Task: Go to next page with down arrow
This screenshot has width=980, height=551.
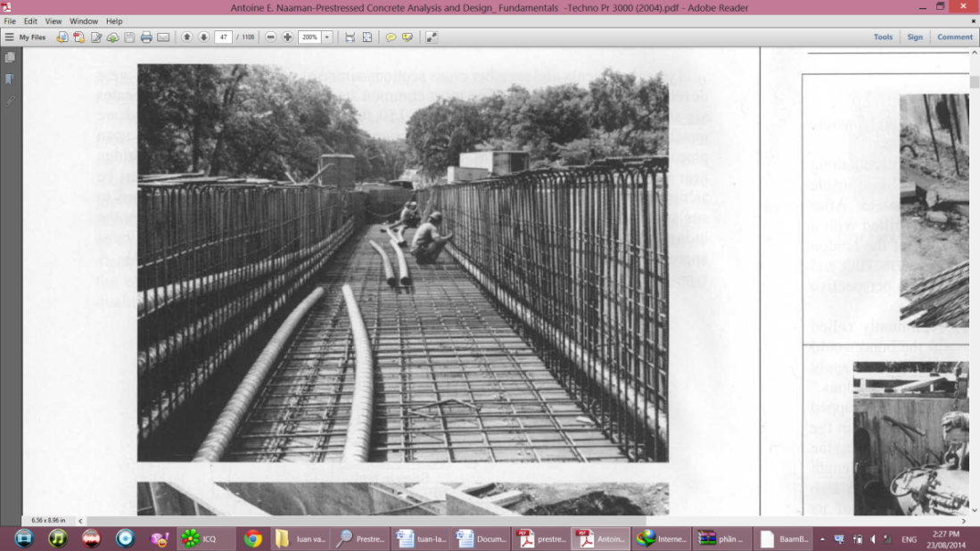Action: coord(203,37)
